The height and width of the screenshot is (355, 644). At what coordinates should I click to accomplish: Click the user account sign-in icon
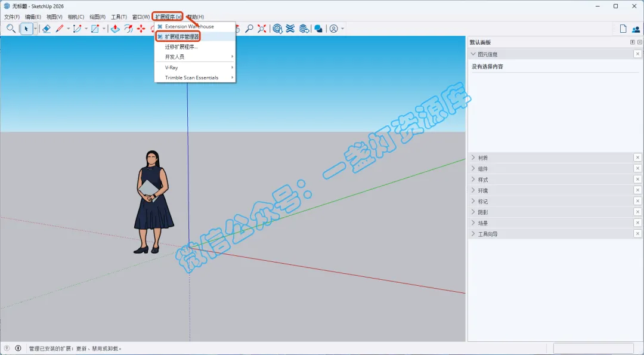pyautogui.click(x=333, y=29)
